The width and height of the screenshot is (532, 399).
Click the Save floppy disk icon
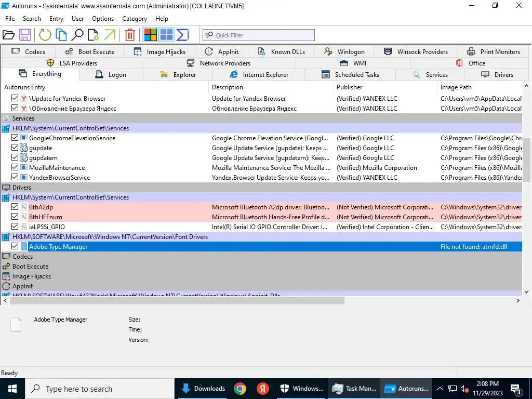pyautogui.click(x=25, y=35)
